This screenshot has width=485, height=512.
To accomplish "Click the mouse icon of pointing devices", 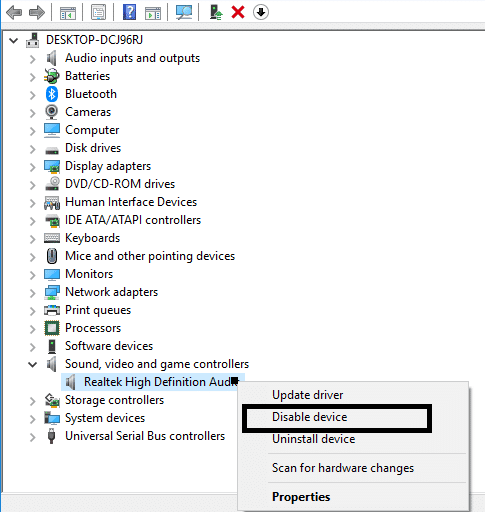I will pos(52,256).
